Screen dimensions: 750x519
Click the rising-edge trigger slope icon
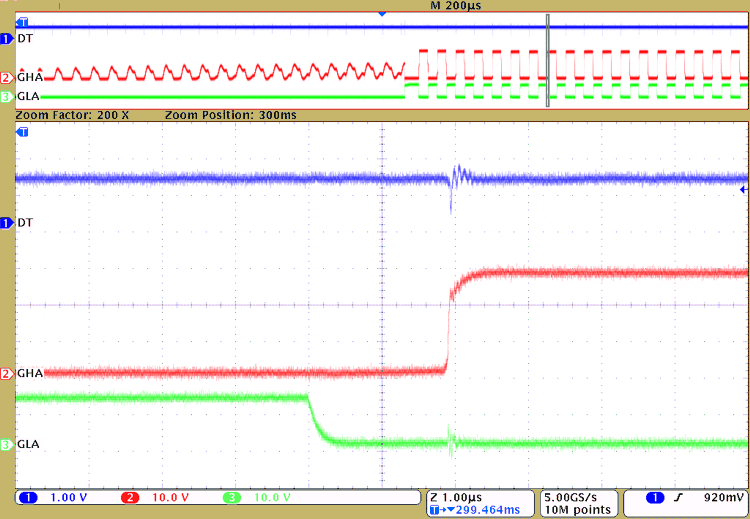click(677, 497)
